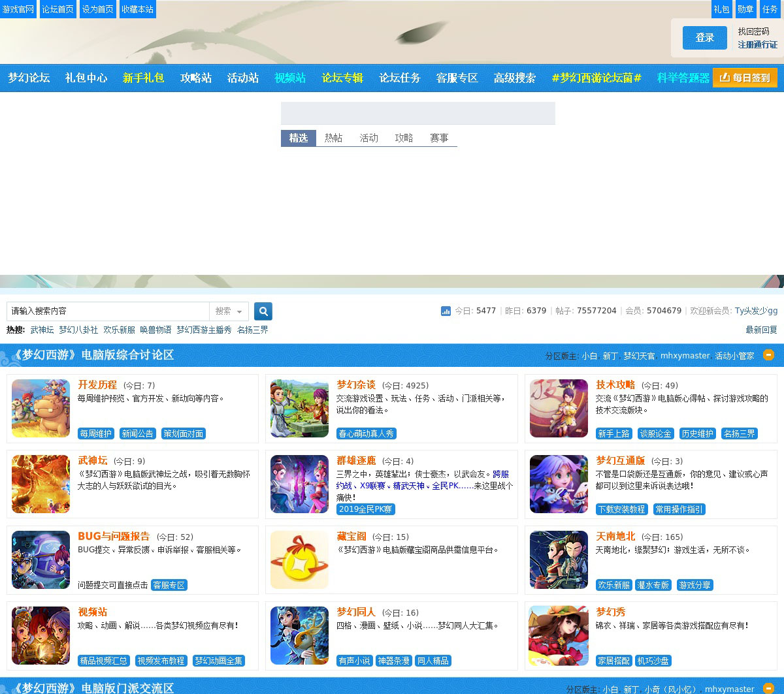Open the 攻略站 nav menu item

(196, 78)
